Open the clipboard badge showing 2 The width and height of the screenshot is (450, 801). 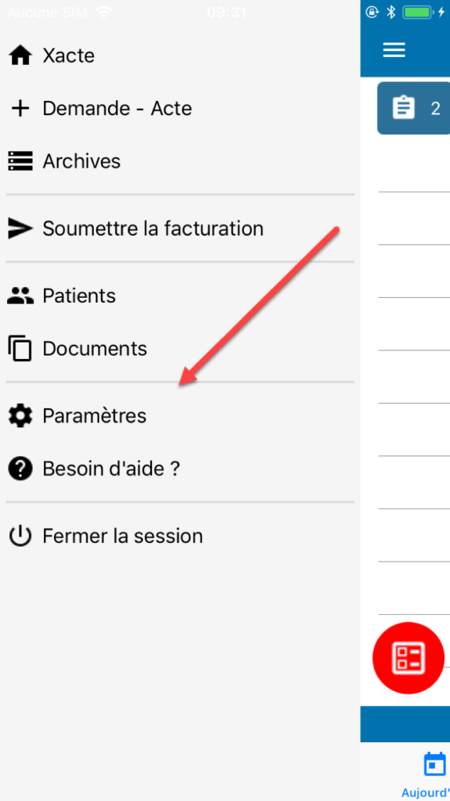point(414,108)
